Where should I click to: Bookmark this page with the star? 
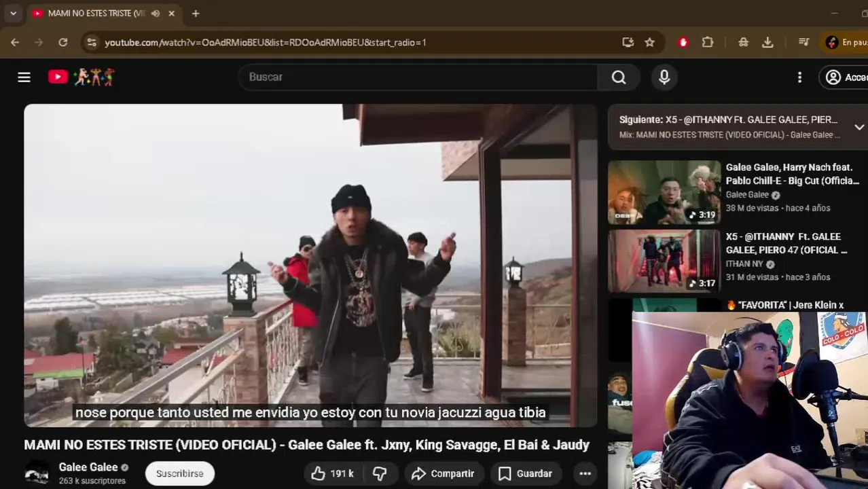click(650, 42)
